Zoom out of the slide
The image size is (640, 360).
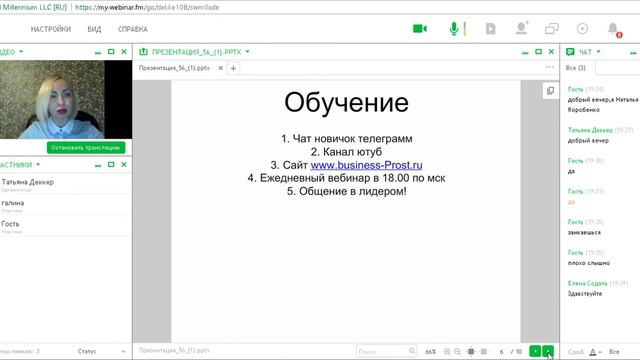pos(458,351)
